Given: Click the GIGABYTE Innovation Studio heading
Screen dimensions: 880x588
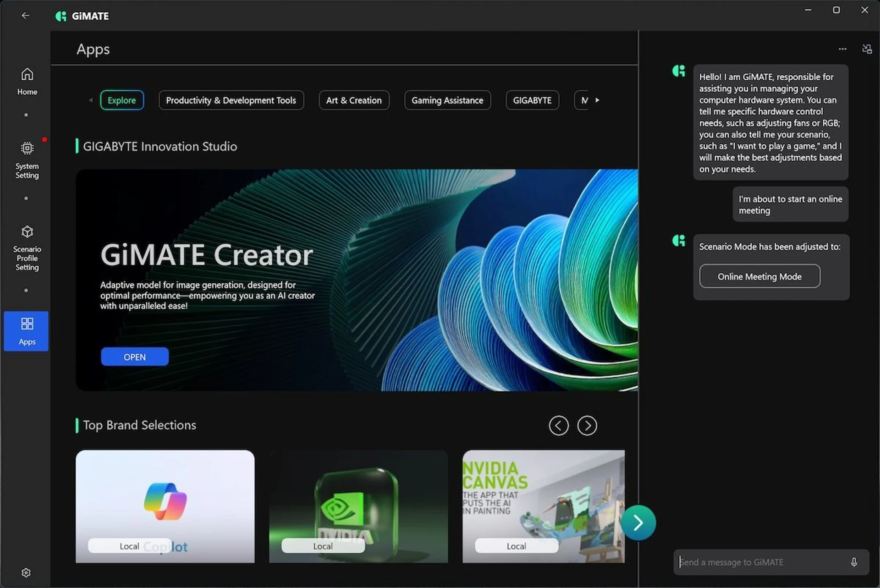Looking at the screenshot, I should point(160,146).
